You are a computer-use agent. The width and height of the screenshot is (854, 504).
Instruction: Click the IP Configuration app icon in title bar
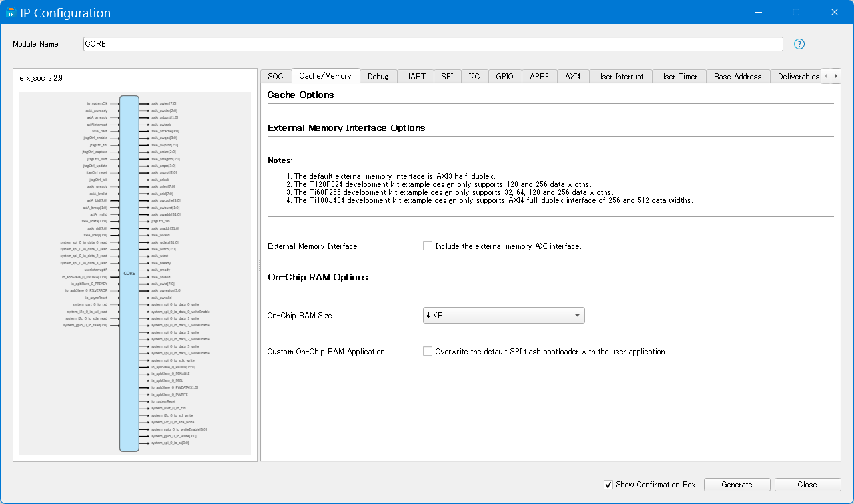click(11, 13)
